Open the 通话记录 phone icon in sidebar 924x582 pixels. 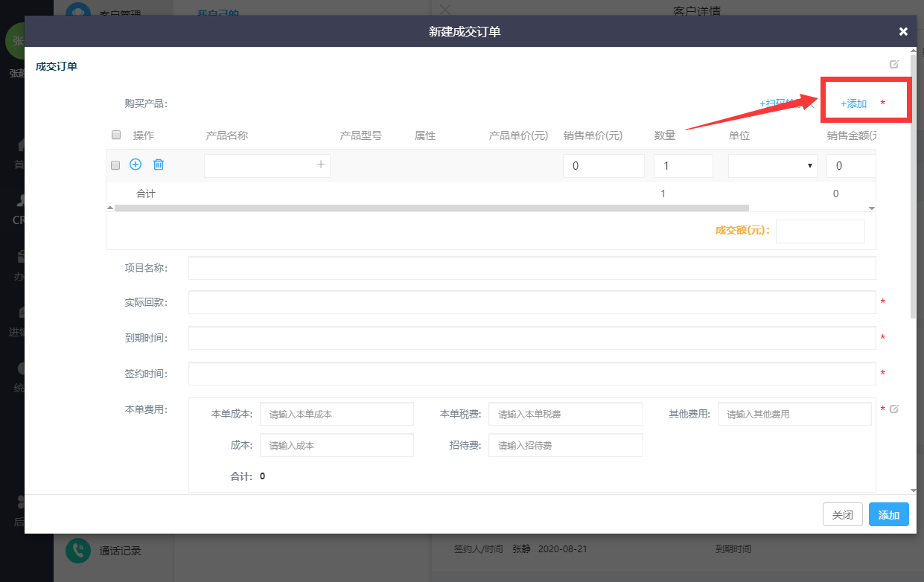click(x=77, y=550)
